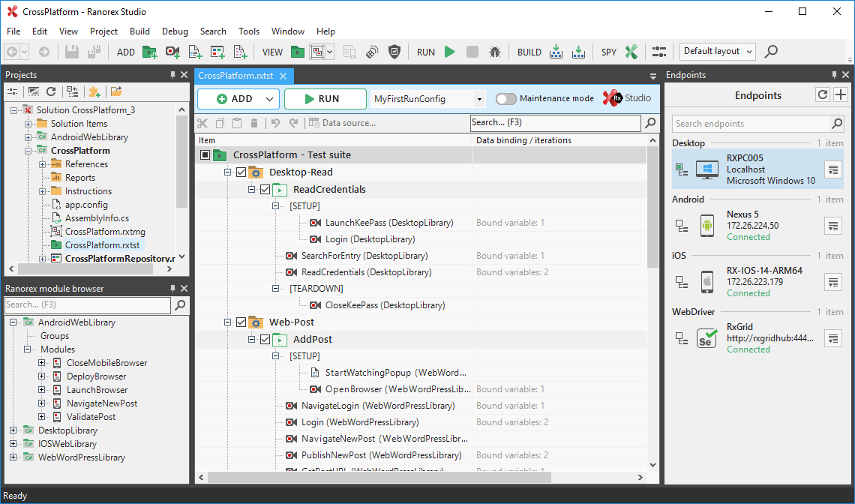Viewport: 855px width, 504px height.
Task: Open Ranorex Spy tool icon
Action: click(631, 52)
